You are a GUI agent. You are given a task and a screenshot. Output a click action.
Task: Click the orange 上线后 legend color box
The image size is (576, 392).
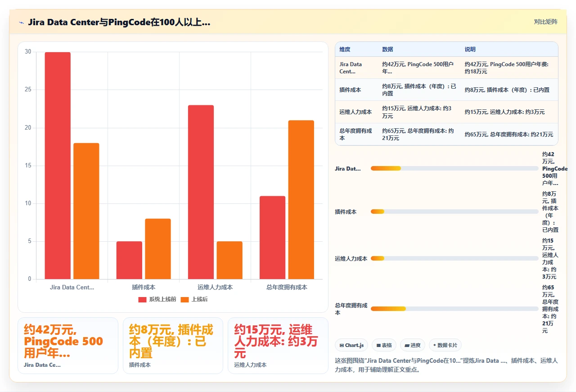[x=184, y=299]
